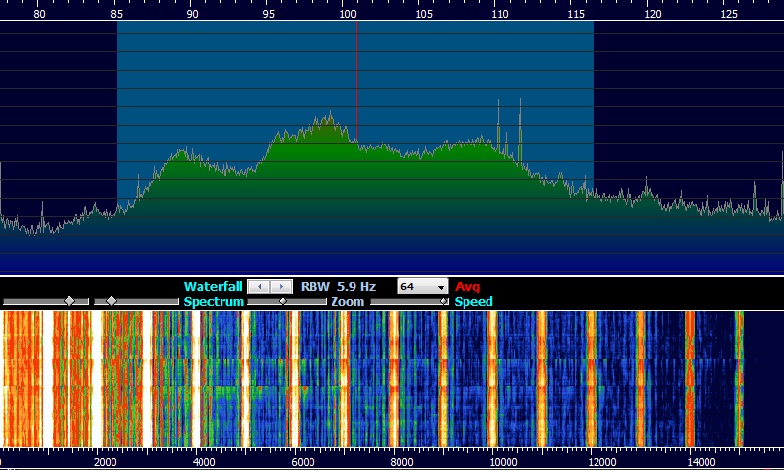Click the 90 mark on frequency scale

coord(192,14)
